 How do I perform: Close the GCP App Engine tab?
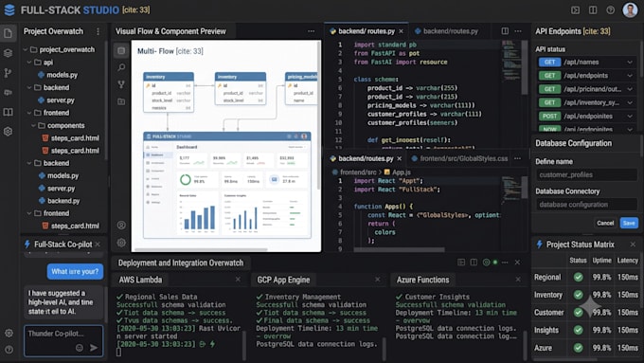click(x=378, y=280)
